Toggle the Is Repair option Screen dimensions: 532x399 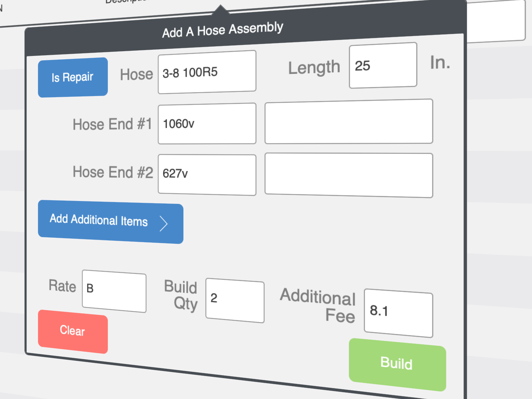tap(73, 77)
